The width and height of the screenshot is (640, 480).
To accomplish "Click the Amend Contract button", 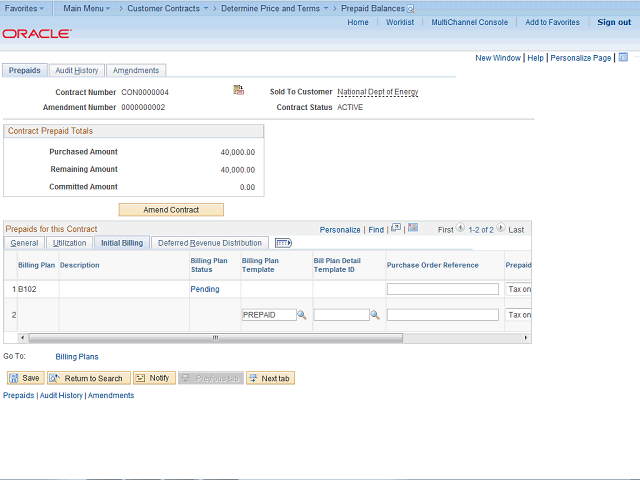I will coord(171,210).
